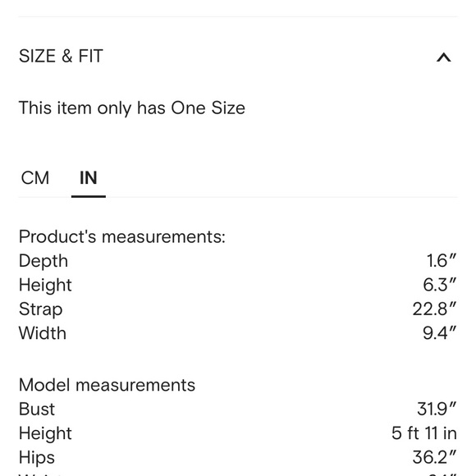
Task: Select the Width measurement row label
Action: (43, 333)
